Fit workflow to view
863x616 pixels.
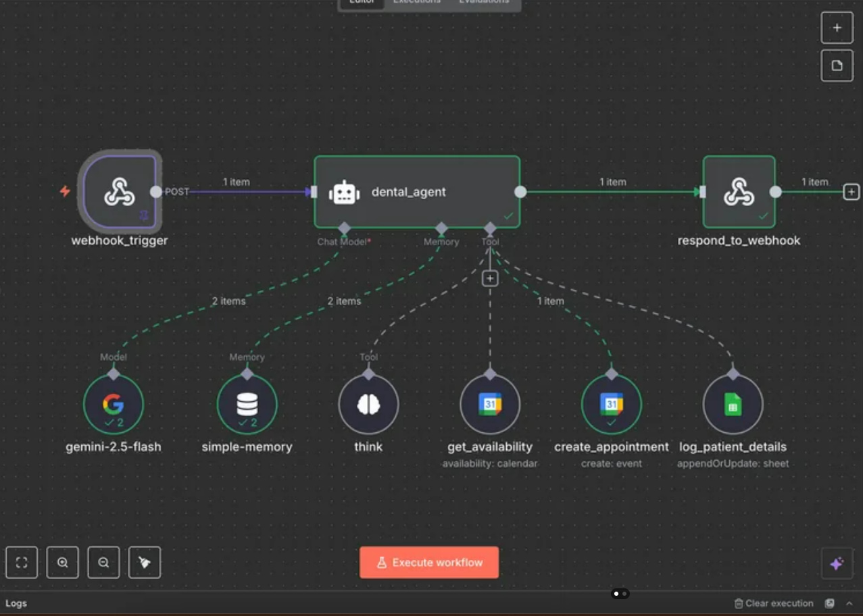[x=22, y=563]
